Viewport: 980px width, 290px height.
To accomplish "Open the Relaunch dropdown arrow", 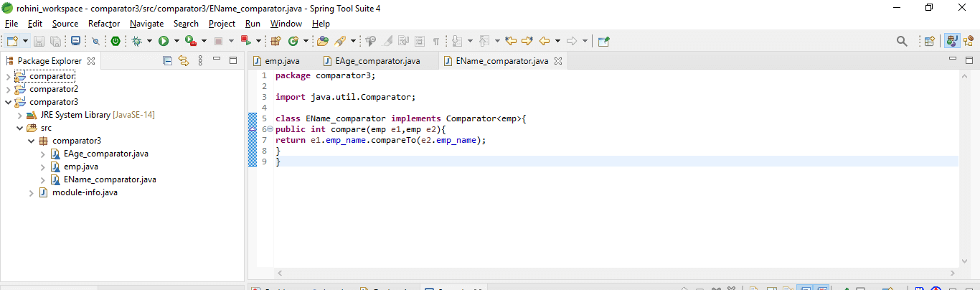I will pyautogui.click(x=258, y=41).
